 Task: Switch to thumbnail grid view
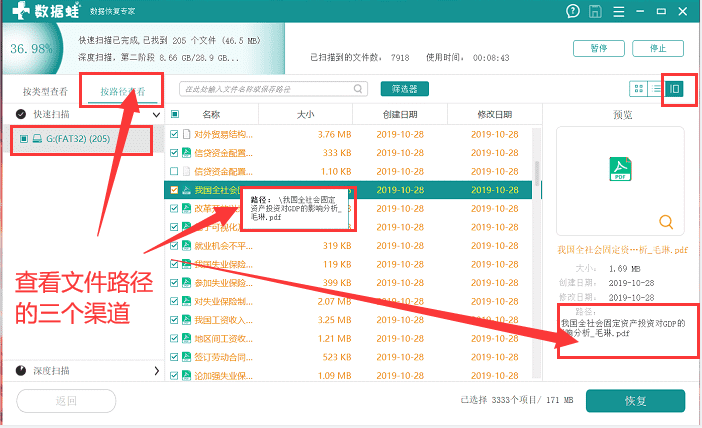(639, 89)
